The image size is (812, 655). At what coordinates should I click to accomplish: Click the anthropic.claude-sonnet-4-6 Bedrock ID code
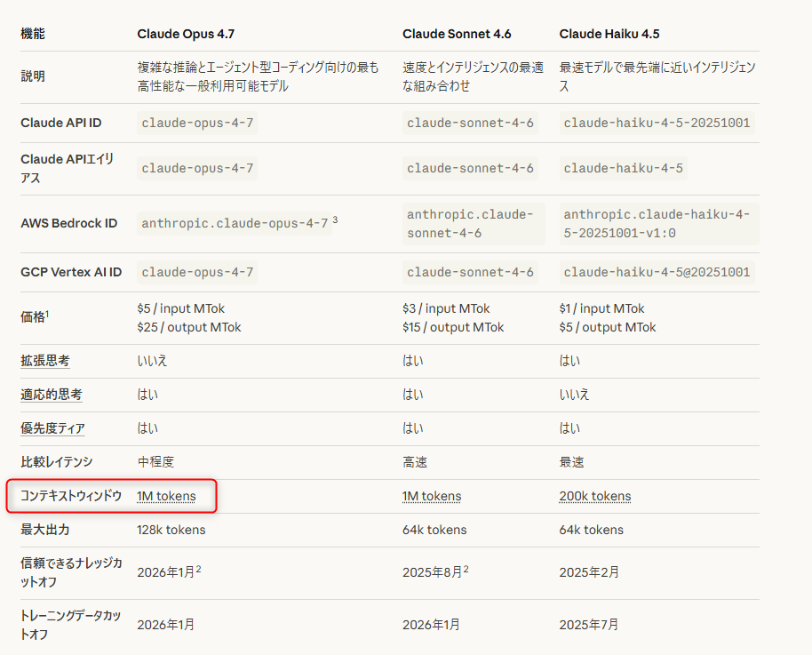469,223
